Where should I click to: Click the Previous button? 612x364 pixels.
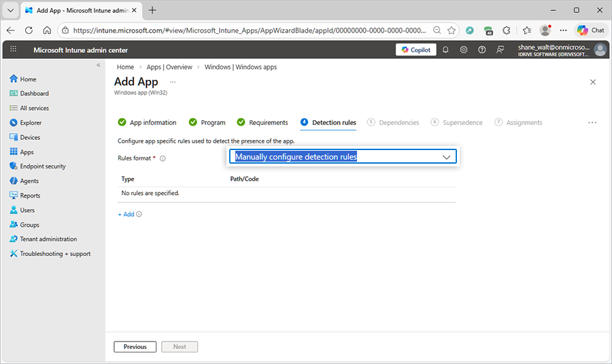pyautogui.click(x=135, y=346)
